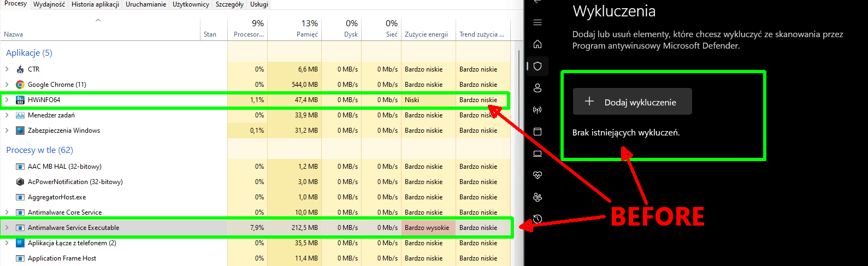Expand the Zabezpieczenia Windows process row

(7, 131)
